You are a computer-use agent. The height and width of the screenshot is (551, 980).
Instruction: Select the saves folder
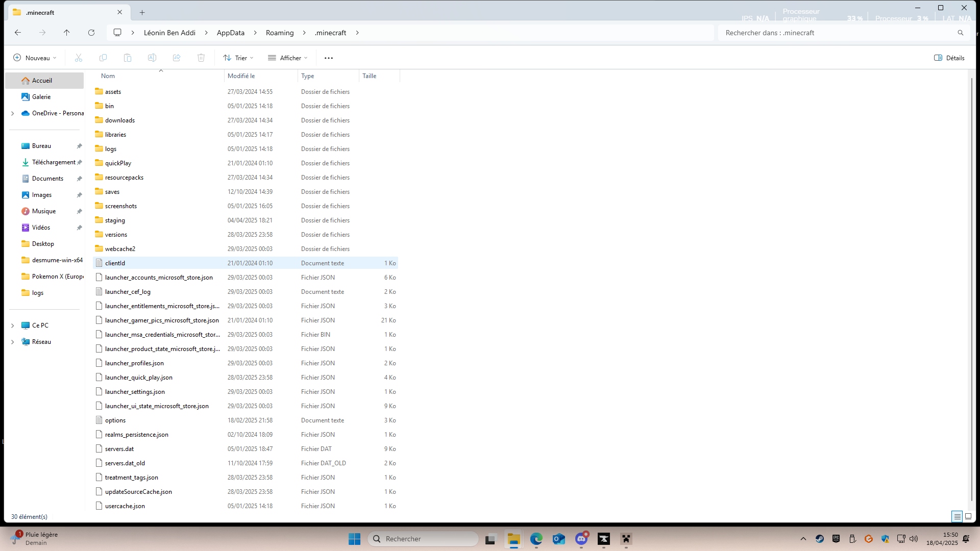246,192
